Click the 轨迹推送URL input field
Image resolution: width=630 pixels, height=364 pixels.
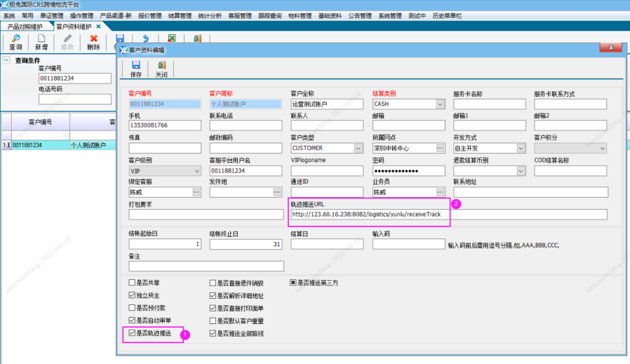click(x=449, y=215)
